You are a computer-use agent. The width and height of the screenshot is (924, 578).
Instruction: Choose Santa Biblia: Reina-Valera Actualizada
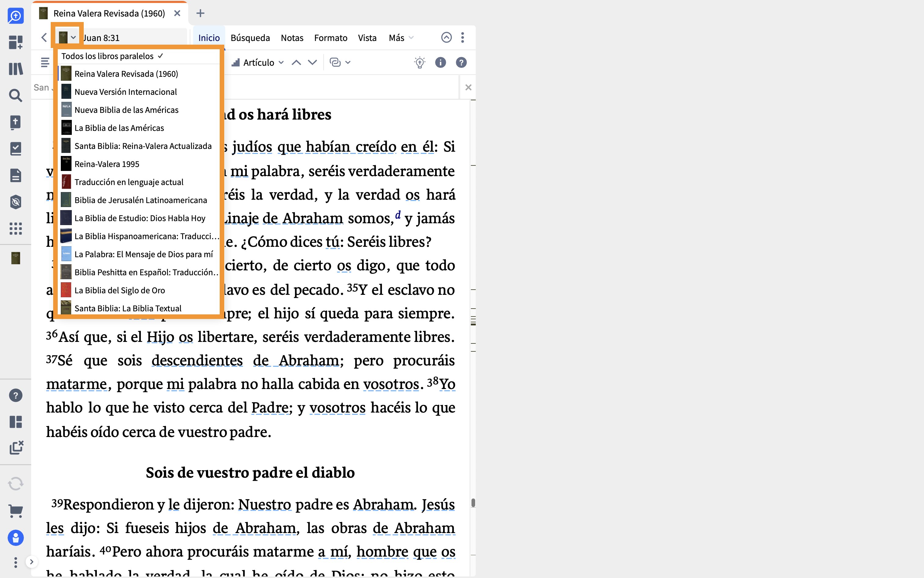point(139,146)
